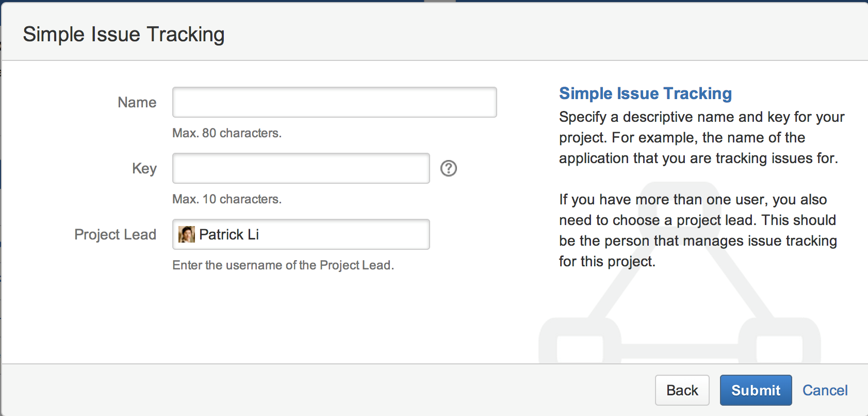Screen dimensions: 868x416
Task: Click the name Patrick Li in Project Lead
Action: point(229,234)
